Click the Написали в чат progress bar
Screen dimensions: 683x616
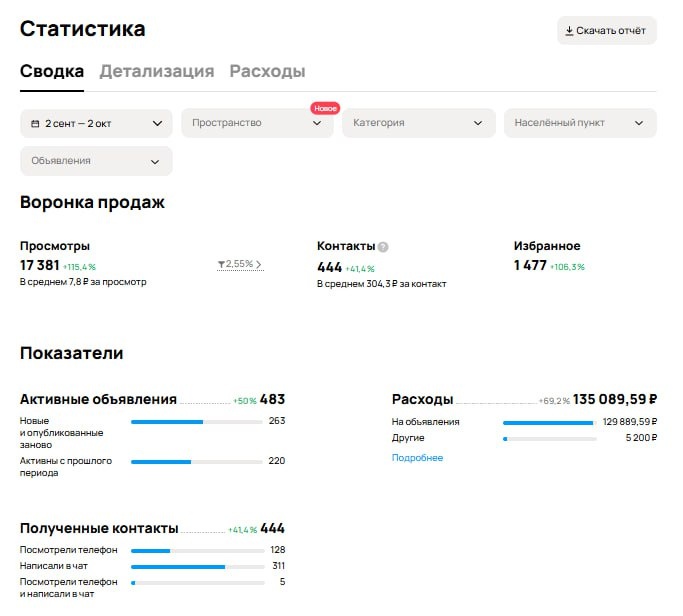click(x=197, y=567)
